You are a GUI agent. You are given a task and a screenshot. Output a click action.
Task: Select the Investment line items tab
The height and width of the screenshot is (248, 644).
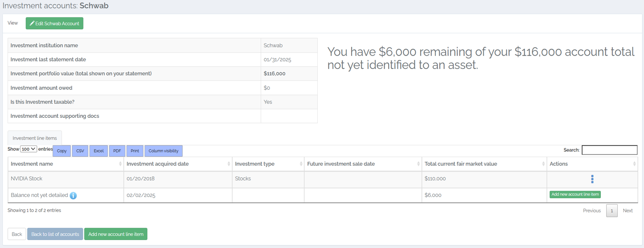[x=35, y=138]
